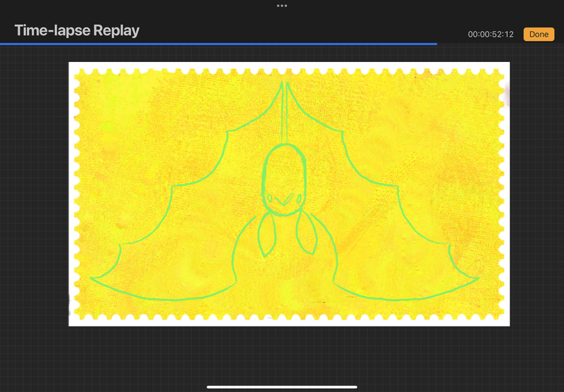Click the pointed top peak of drawing
The height and width of the screenshot is (392, 564).
(x=283, y=83)
